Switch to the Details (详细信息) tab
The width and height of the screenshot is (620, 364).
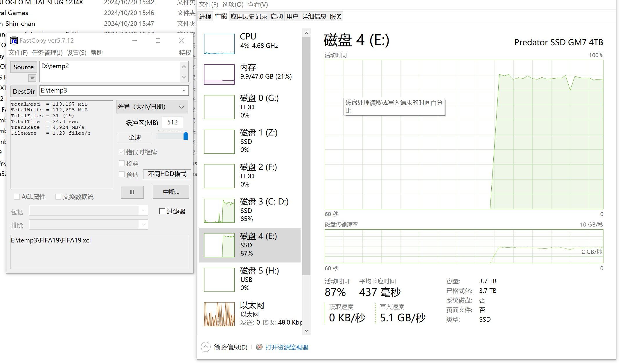[x=314, y=17]
